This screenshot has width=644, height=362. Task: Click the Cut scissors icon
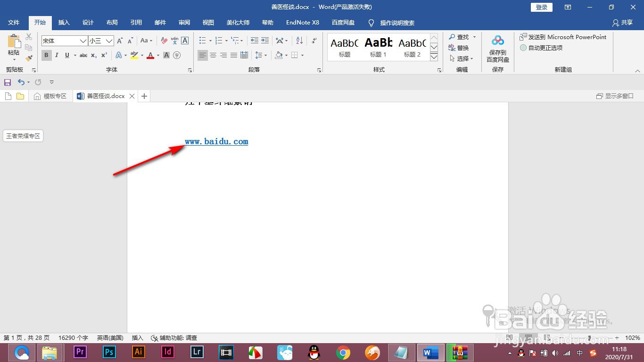(29, 37)
